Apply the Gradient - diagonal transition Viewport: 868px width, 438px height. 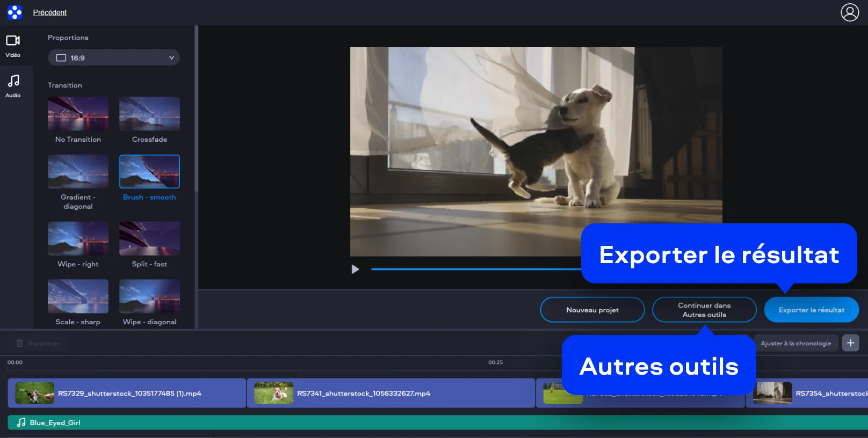[x=78, y=172]
